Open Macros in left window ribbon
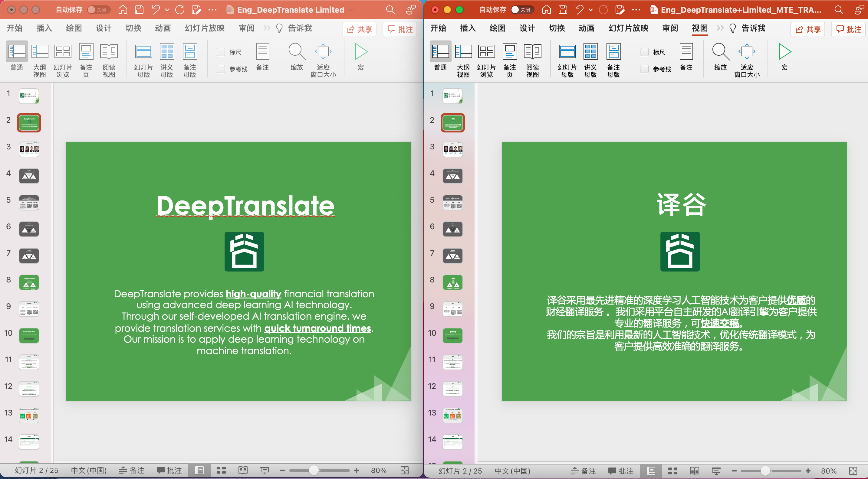Image resolution: width=868 pixels, height=479 pixels. coord(361,57)
